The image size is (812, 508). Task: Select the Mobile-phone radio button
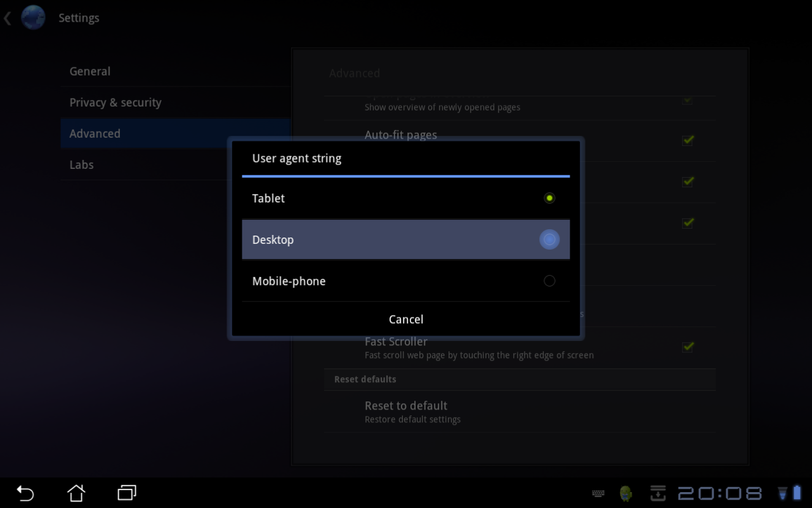click(549, 281)
